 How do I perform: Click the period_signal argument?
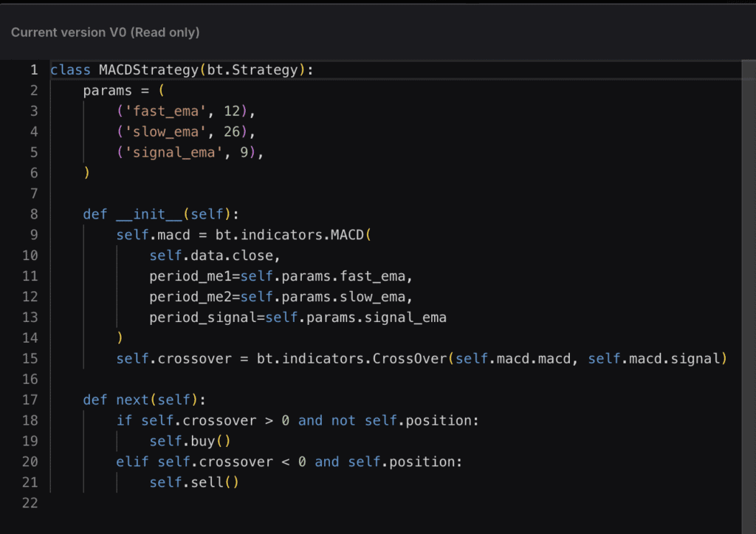(x=202, y=318)
